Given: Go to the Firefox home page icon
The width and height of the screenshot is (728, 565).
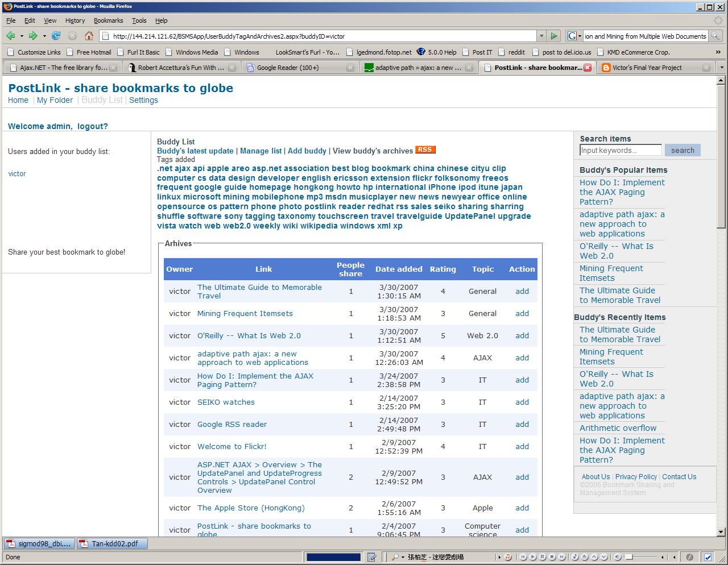Looking at the screenshot, I should tap(89, 36).
